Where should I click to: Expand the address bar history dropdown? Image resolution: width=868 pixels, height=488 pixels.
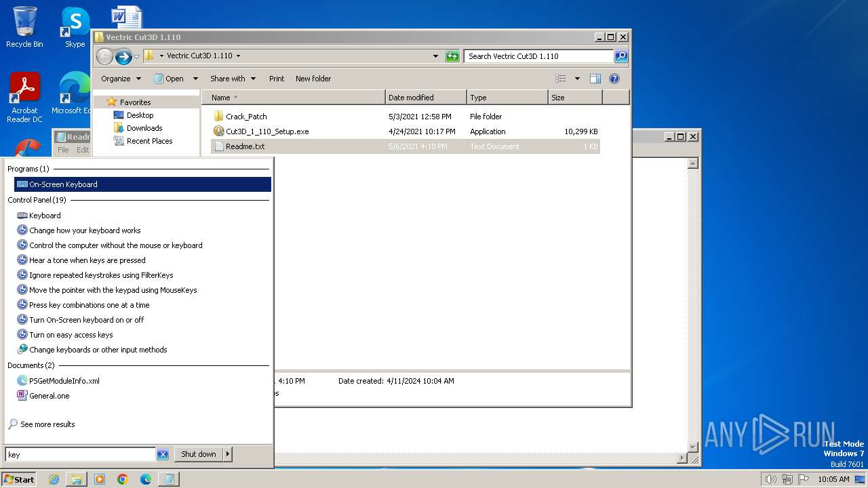(x=435, y=56)
